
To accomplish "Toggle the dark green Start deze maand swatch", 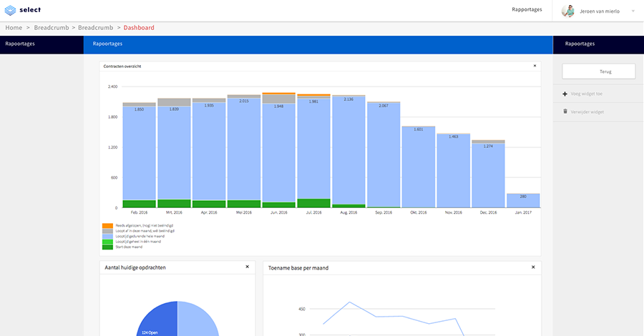I will tap(108, 247).
